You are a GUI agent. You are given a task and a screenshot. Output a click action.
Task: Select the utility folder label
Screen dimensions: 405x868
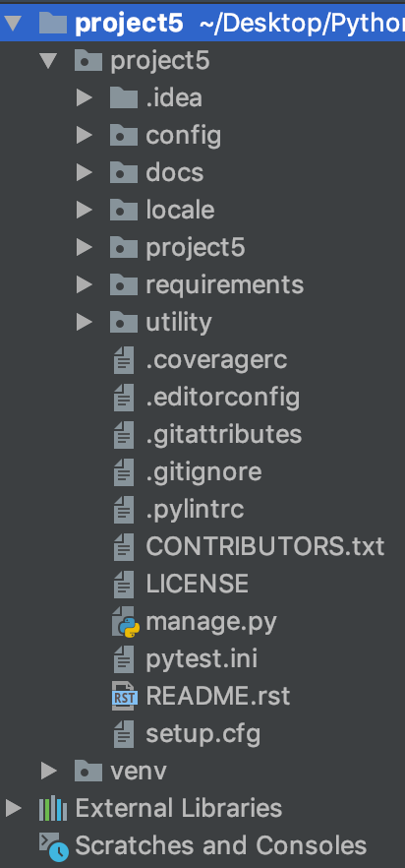[x=179, y=323]
